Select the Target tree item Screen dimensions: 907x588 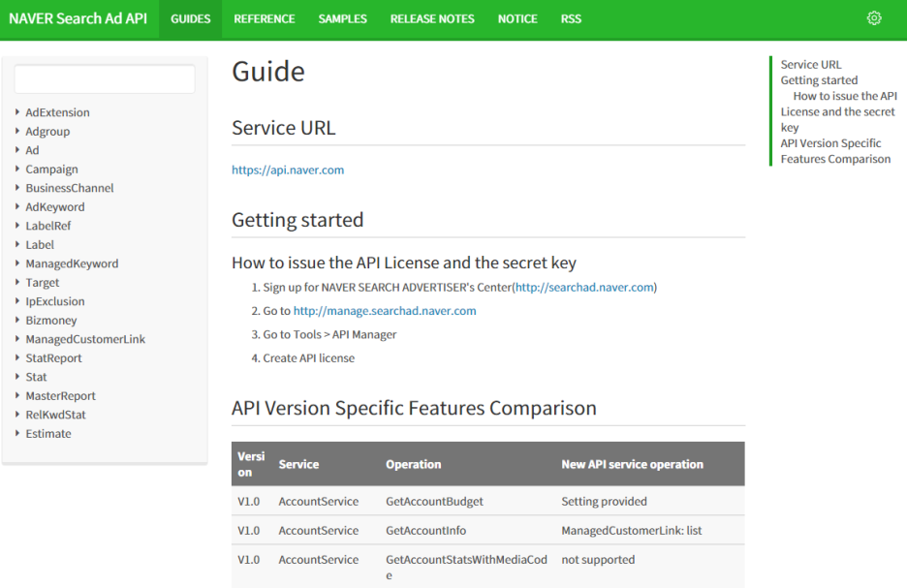pyautogui.click(x=43, y=282)
